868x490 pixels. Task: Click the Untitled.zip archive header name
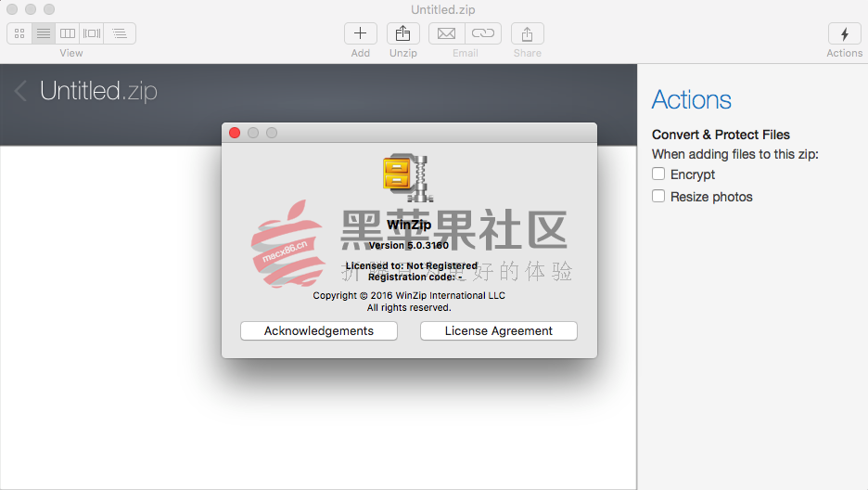coord(98,91)
